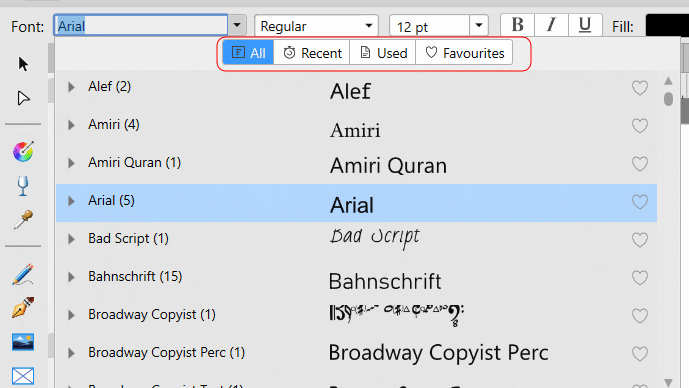This screenshot has height=388, width=689.
Task: Select the Amiri (4) font name
Action: 114,124
